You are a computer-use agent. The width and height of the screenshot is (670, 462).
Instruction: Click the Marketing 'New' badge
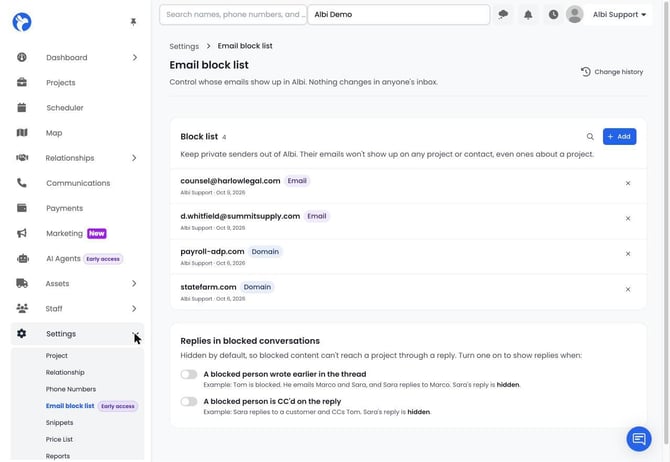click(x=97, y=233)
